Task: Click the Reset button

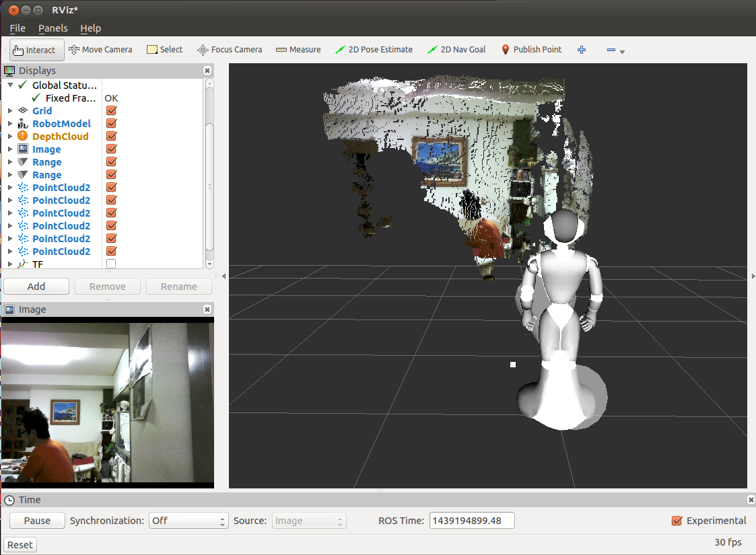Action: (20, 545)
